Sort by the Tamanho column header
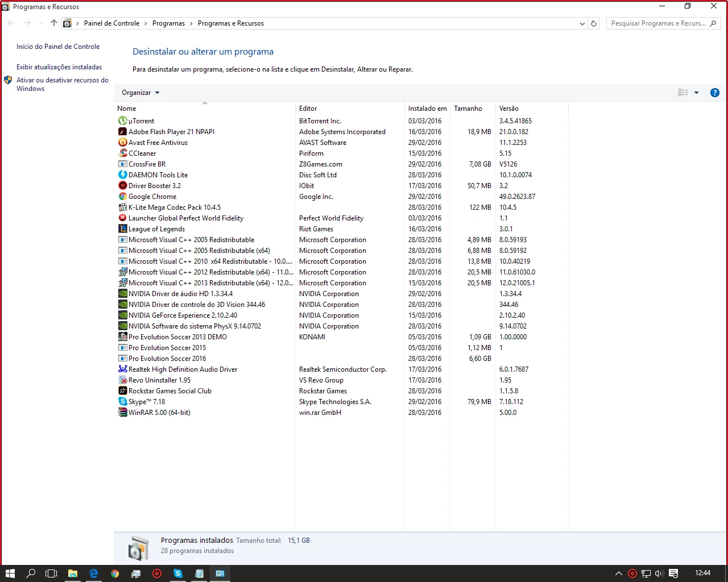 pos(473,109)
